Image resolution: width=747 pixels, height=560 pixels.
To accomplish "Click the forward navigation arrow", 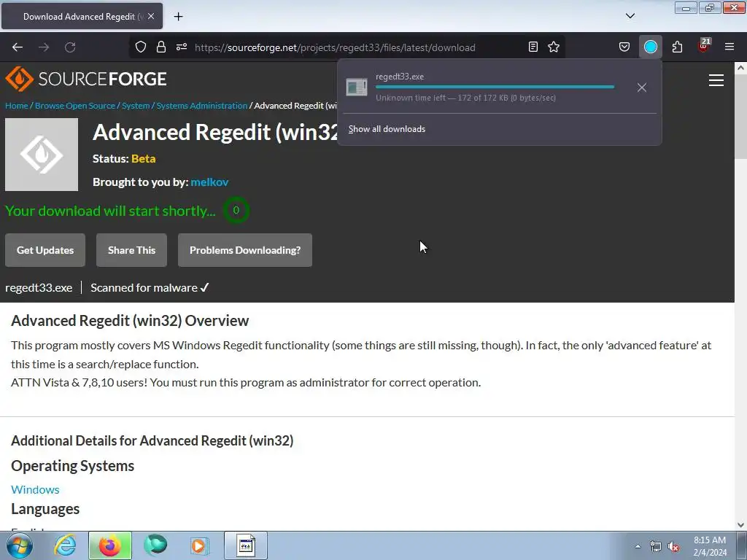I will [x=44, y=47].
